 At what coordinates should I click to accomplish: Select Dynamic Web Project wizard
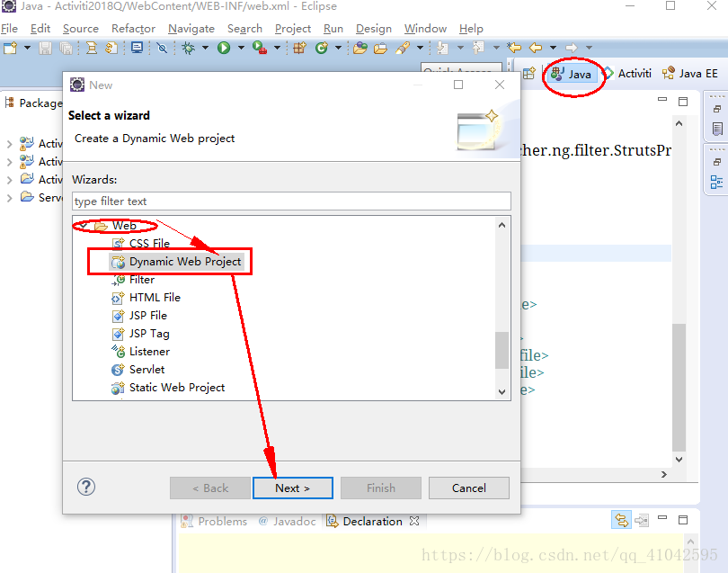[176, 262]
